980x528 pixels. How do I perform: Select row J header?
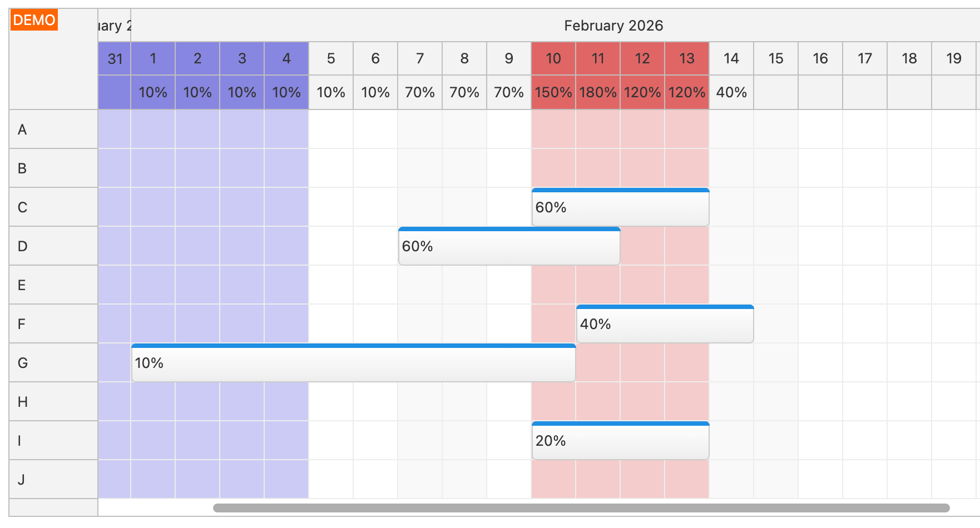53,480
